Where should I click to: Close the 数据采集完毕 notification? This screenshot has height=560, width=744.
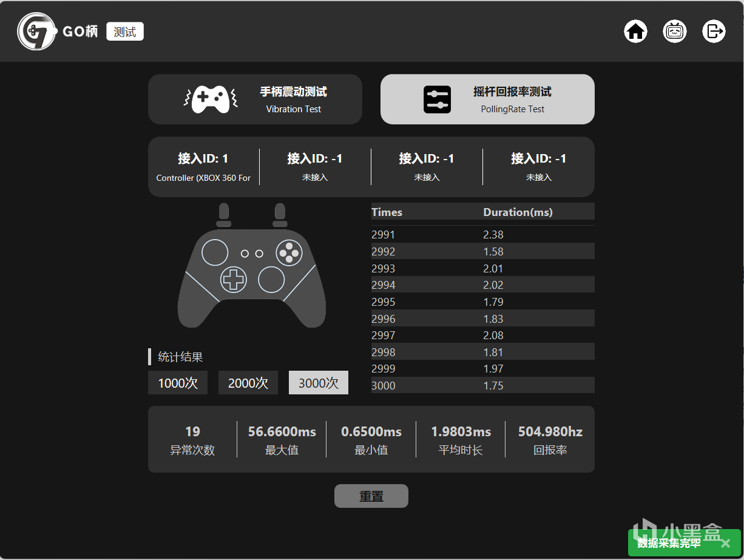click(x=725, y=543)
